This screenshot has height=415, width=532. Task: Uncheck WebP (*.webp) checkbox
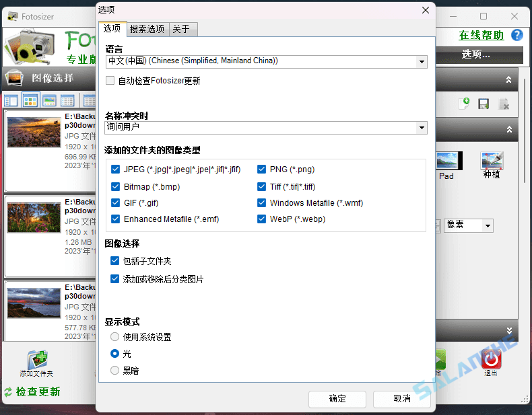[x=261, y=219]
